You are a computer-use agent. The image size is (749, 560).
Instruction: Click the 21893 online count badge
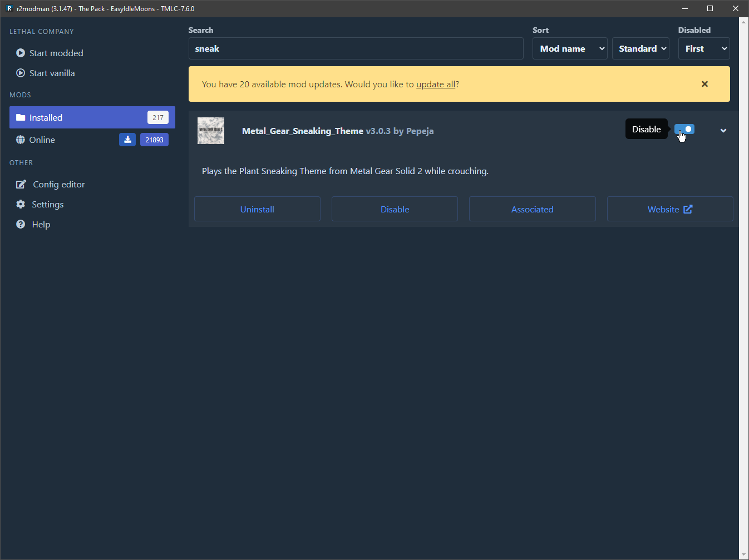tap(154, 140)
